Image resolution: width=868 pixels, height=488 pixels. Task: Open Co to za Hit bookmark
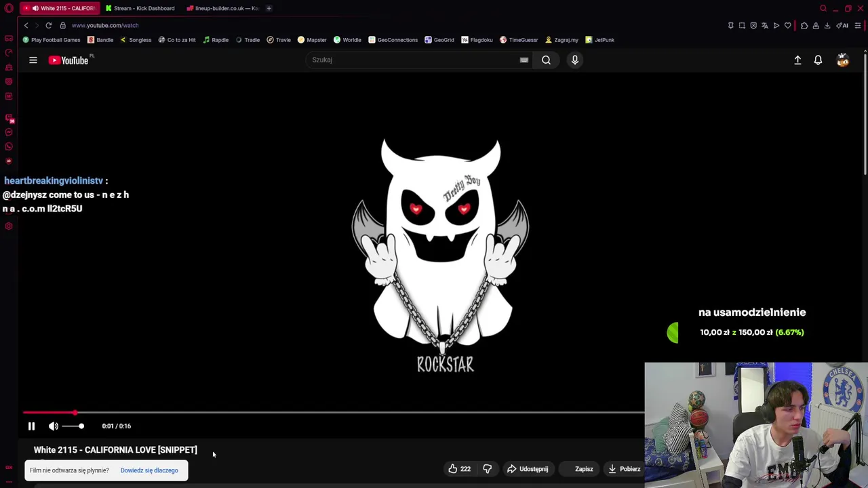click(x=177, y=40)
